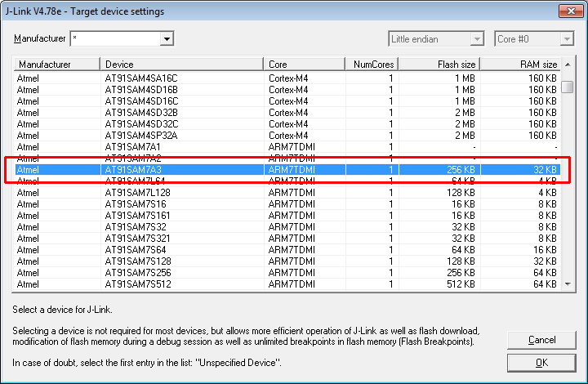Screen dimensions: 588x384
Task: Click the Cancel button
Action: tap(541, 340)
